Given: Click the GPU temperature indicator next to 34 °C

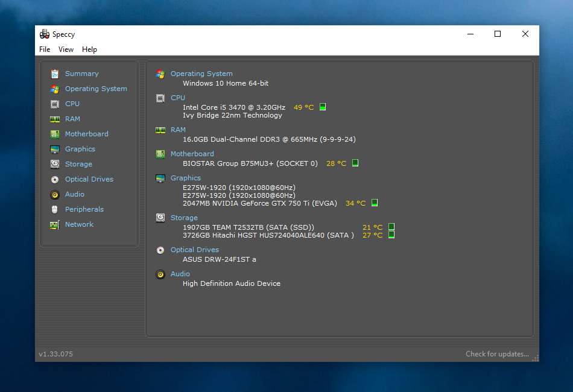Looking at the screenshot, I should point(375,203).
